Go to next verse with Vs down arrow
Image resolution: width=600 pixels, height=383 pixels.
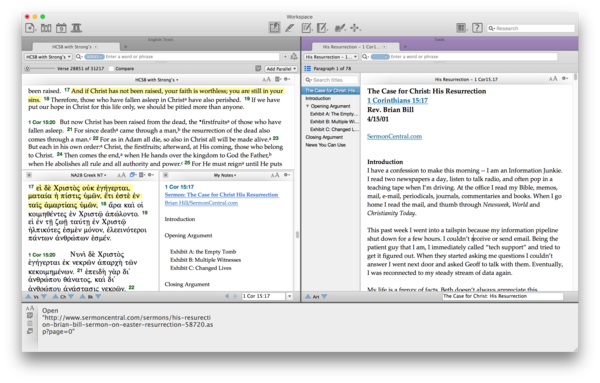(44, 297)
